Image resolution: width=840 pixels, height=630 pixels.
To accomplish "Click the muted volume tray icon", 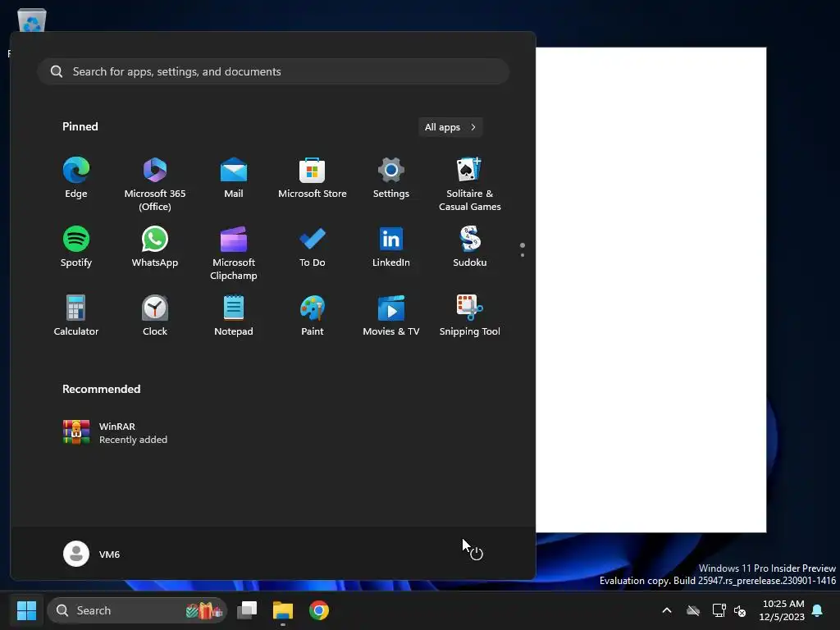I will click(x=740, y=610).
